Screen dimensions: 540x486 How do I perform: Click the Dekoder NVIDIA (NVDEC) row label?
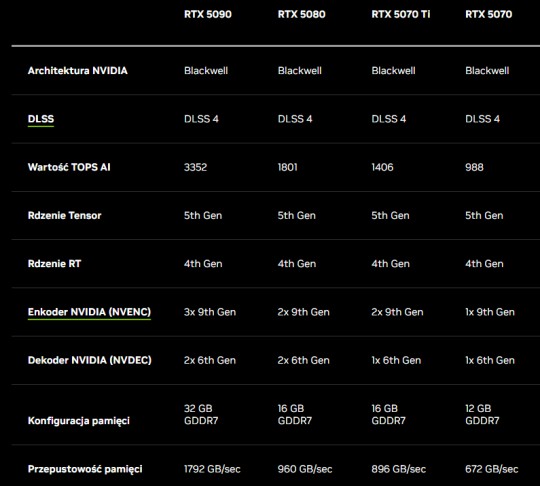[x=90, y=360]
